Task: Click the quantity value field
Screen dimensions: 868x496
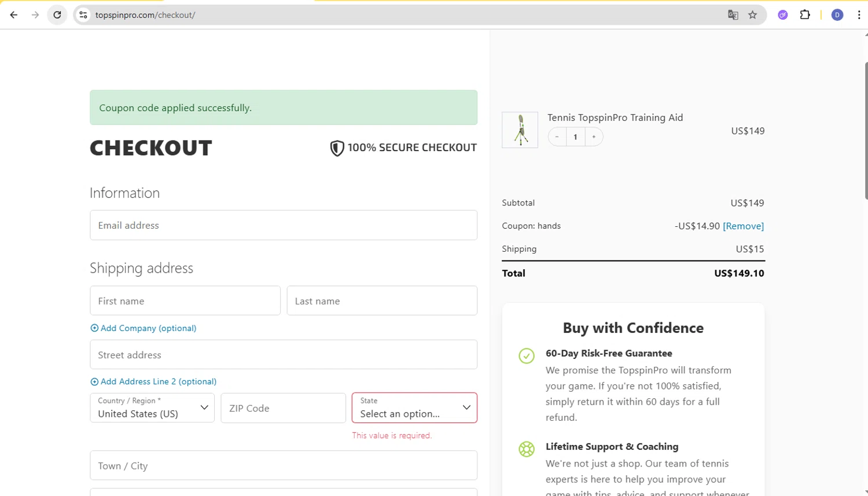Action: pos(575,137)
